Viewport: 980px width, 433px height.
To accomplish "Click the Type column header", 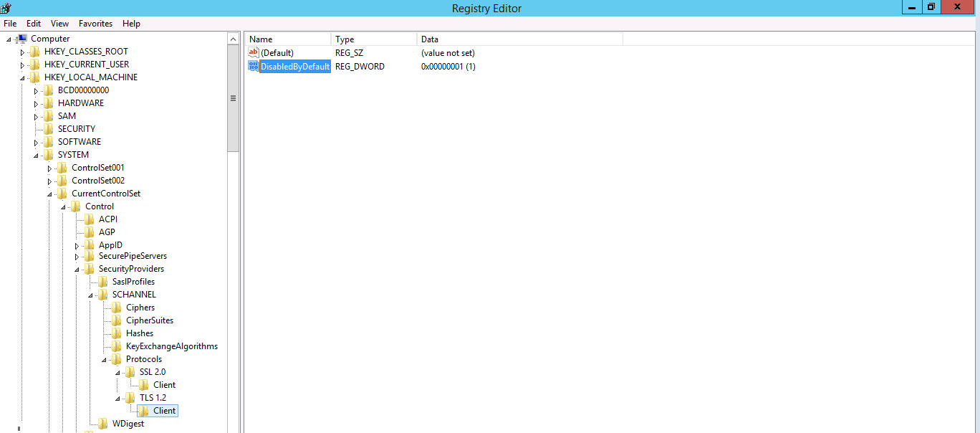I will pos(373,39).
